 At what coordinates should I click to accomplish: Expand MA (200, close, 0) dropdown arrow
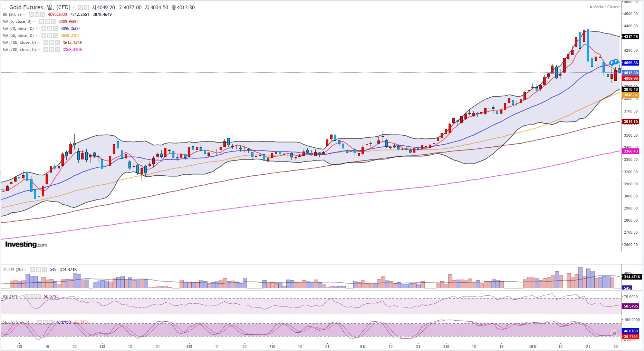click(x=39, y=50)
